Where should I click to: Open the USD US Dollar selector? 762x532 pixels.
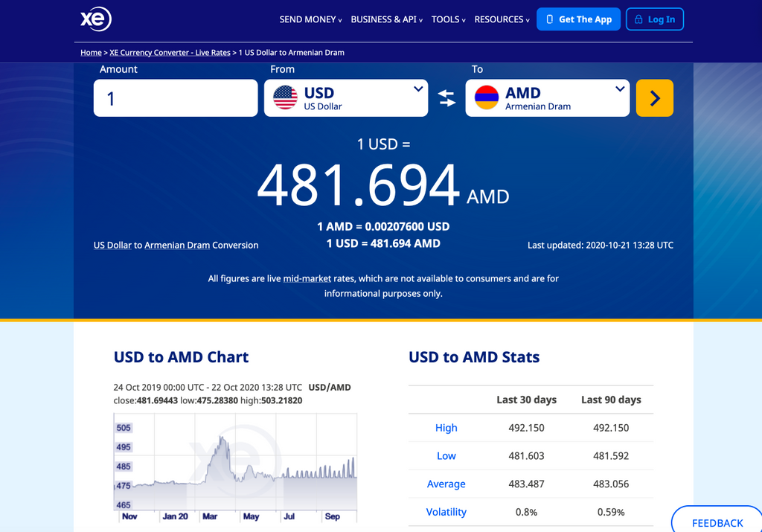346,98
